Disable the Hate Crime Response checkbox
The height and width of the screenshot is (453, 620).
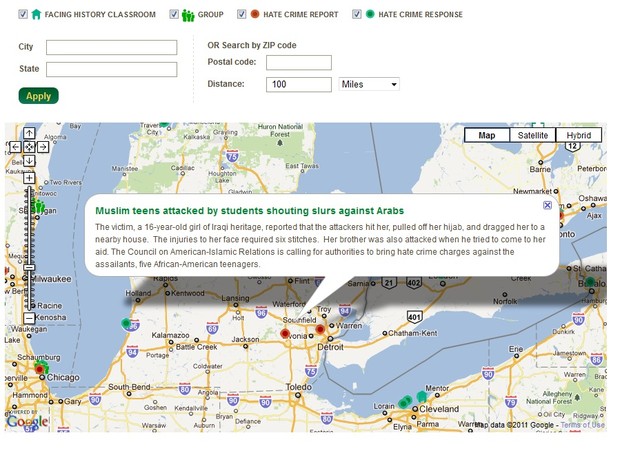pos(357,15)
